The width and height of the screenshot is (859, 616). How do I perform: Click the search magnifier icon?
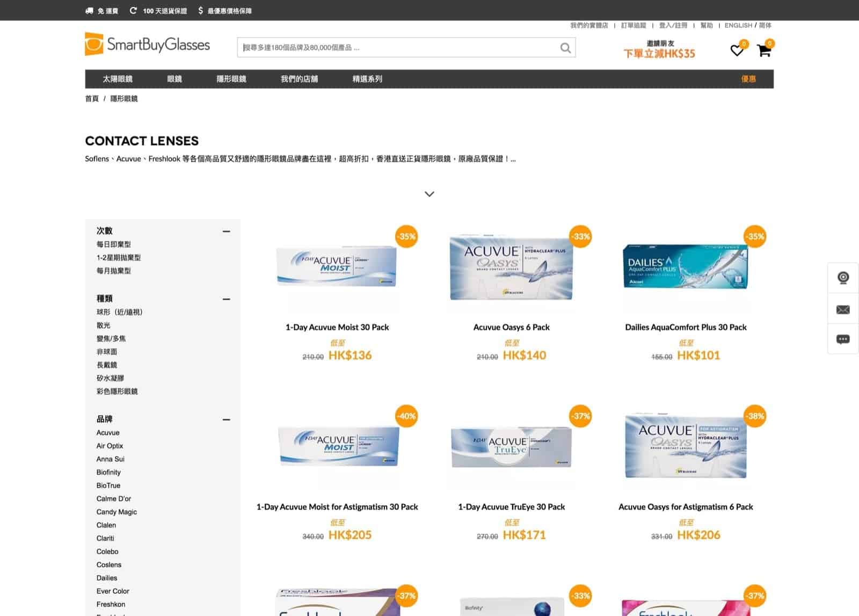(565, 48)
